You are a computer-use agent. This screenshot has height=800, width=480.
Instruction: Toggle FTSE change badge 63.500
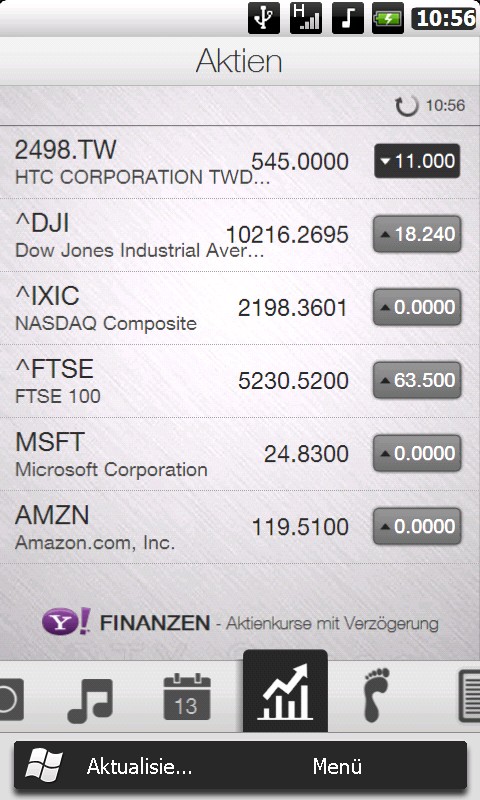pyautogui.click(x=417, y=380)
